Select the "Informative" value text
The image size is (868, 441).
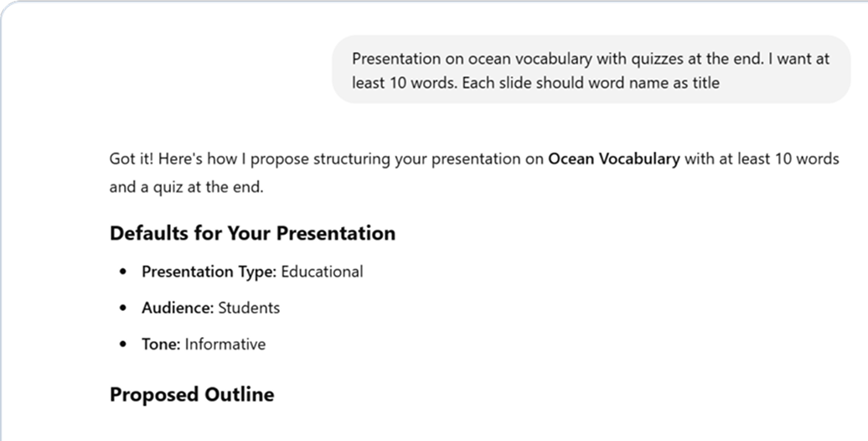[225, 344]
